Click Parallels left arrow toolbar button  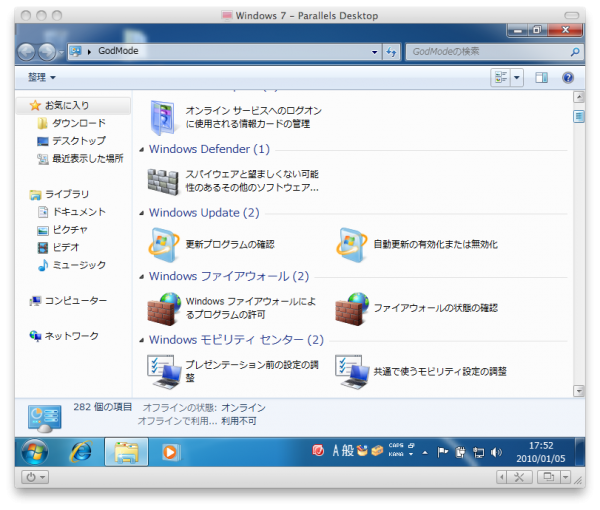[x=502, y=477]
